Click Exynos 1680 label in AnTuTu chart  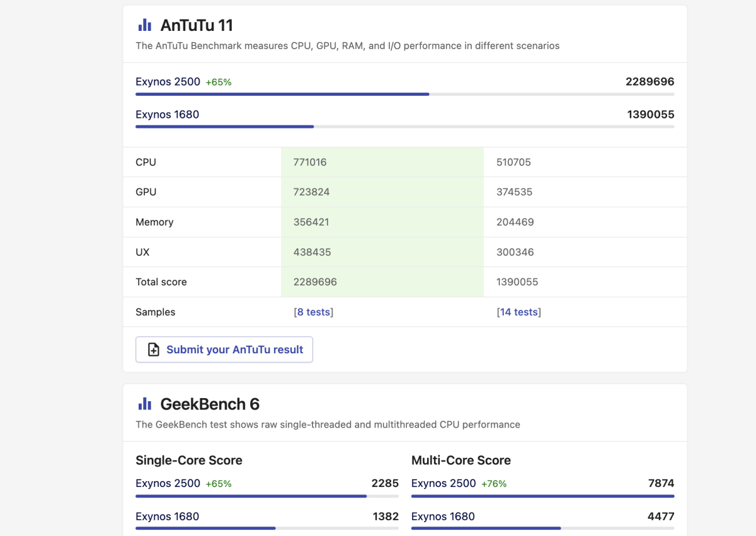click(x=167, y=115)
